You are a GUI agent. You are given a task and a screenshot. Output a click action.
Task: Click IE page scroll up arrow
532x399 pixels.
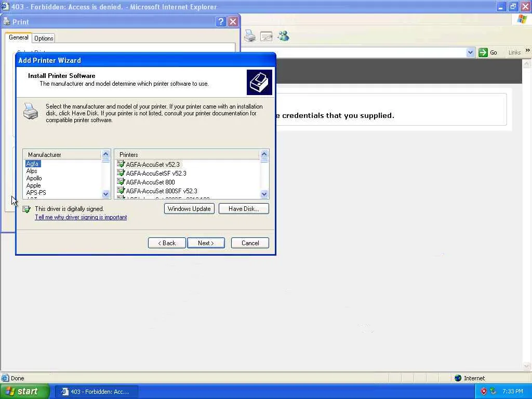[x=527, y=63]
